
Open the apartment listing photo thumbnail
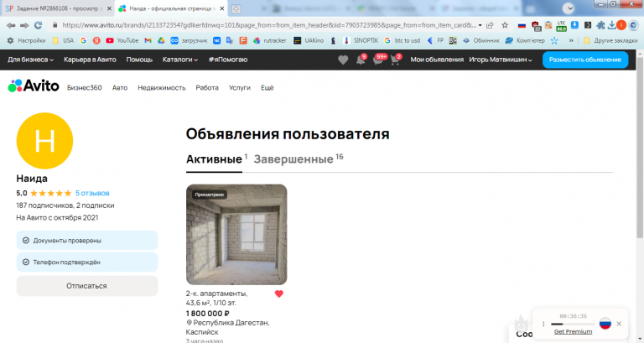coord(236,235)
